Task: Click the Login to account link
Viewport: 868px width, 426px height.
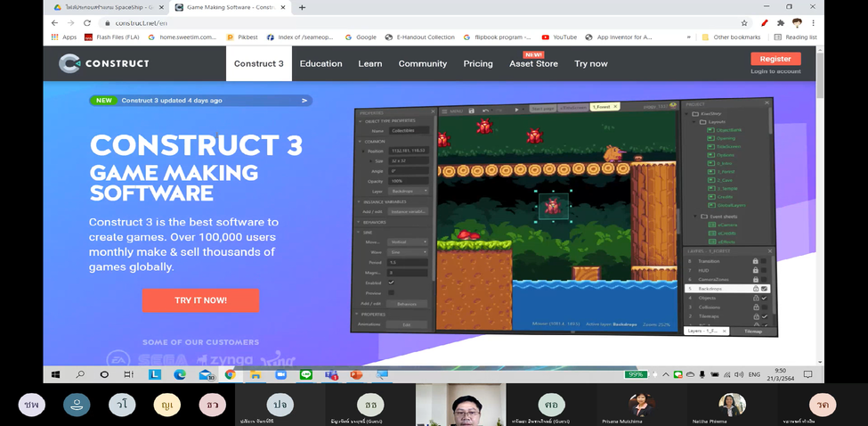Action: (x=775, y=71)
